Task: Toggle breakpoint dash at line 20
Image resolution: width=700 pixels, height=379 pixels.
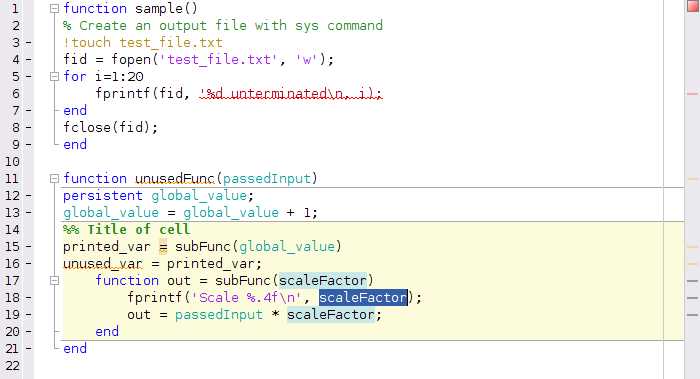Action: [x=29, y=332]
